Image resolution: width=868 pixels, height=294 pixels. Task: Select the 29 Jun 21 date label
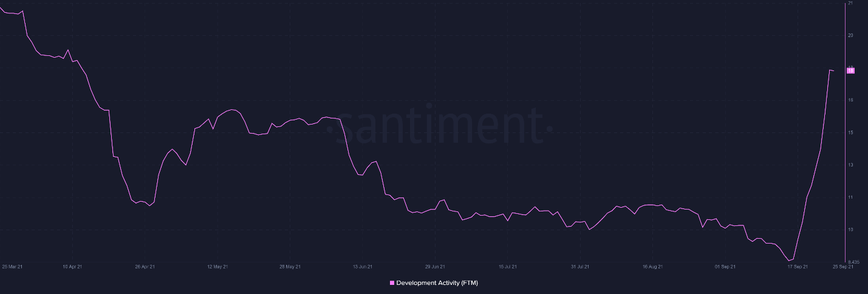pos(435,267)
